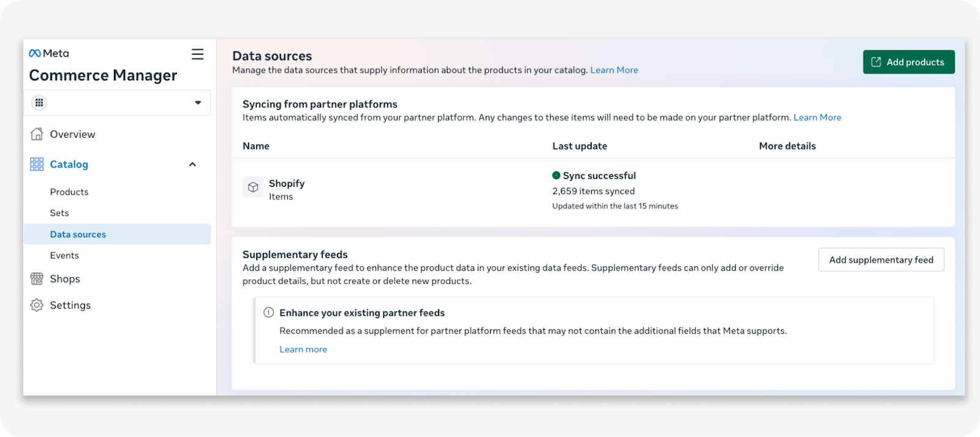Click Enhance your existing partner feeds title
This screenshot has height=437, width=980.
click(362, 313)
